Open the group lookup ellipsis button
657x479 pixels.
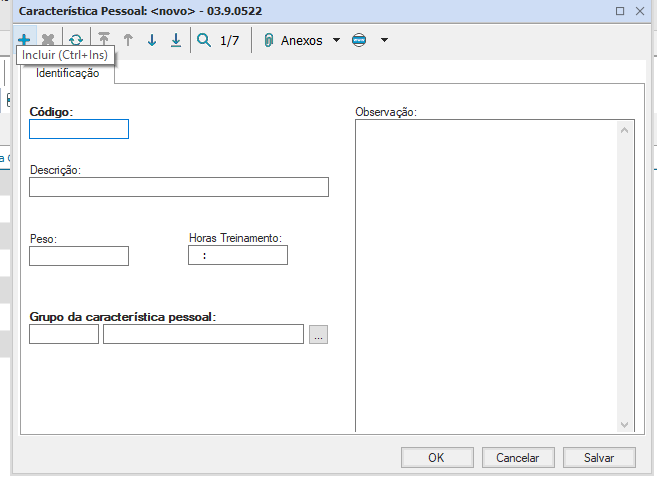click(318, 335)
